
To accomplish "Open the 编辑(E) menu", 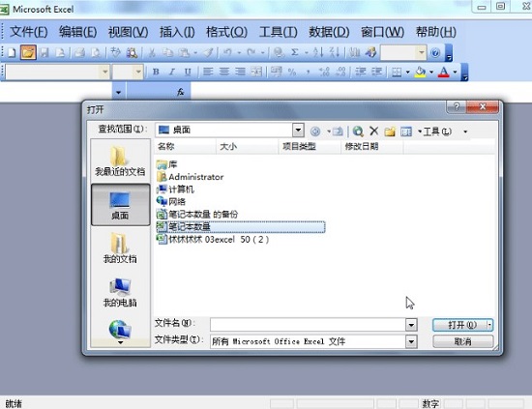I will [x=77, y=32].
